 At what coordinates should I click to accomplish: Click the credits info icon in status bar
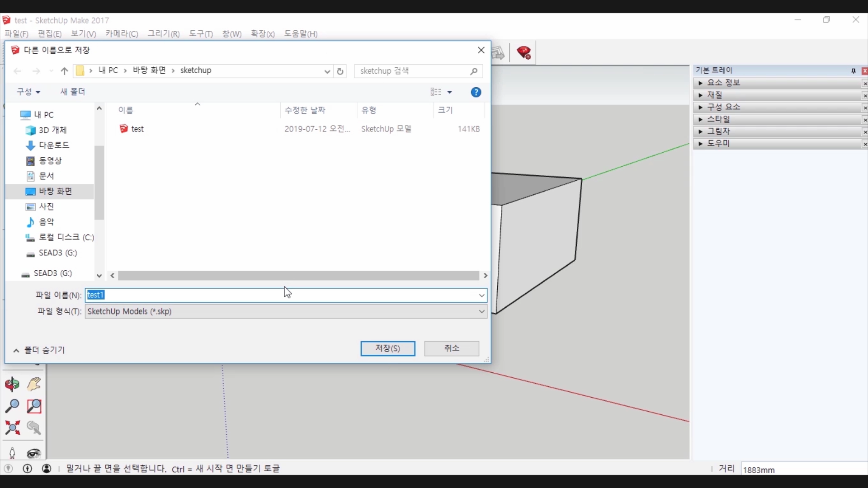[x=28, y=469]
